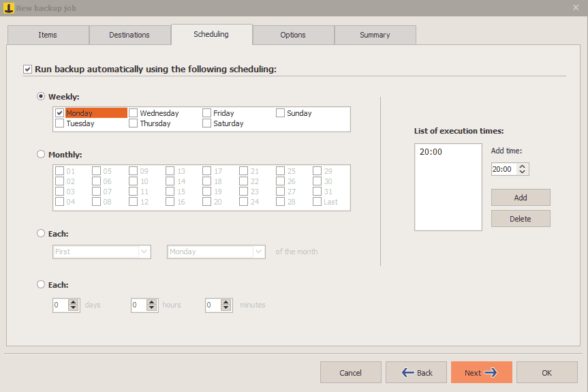Screen dimensions: 588x392
Task: Click the minutes number field
Action: click(213, 305)
